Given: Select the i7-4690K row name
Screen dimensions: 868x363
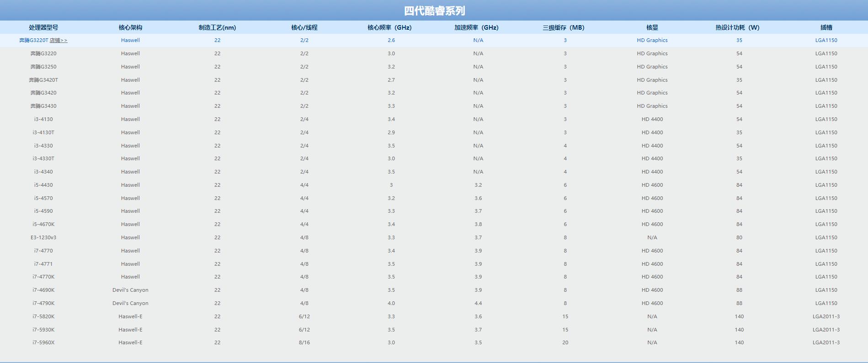Looking at the screenshot, I should click(43, 290).
